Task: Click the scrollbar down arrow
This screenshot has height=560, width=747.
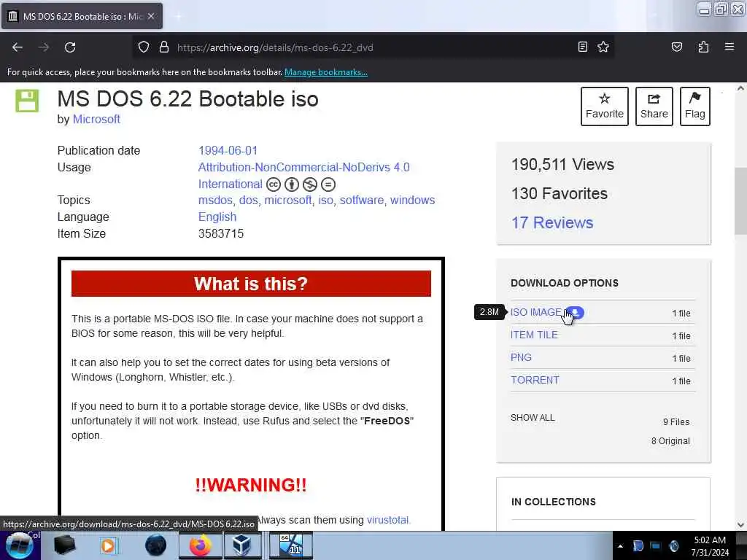Action: pos(740,525)
